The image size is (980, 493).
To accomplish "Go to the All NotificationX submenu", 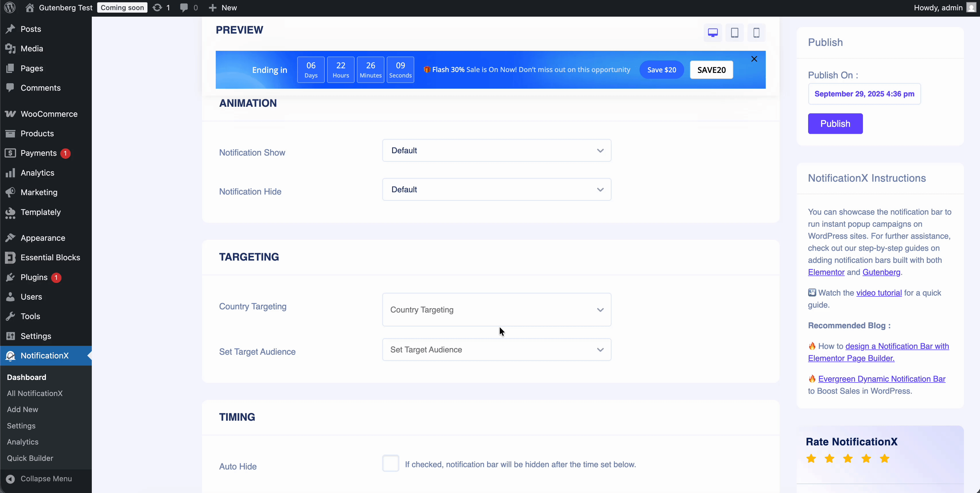I will 35,393.
